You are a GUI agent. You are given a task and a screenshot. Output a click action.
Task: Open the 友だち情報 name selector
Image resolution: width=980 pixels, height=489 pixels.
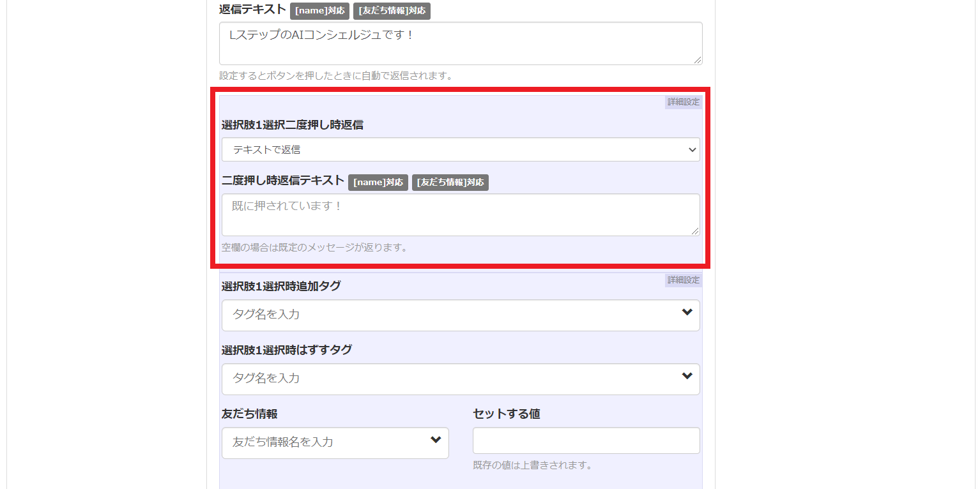tap(335, 443)
